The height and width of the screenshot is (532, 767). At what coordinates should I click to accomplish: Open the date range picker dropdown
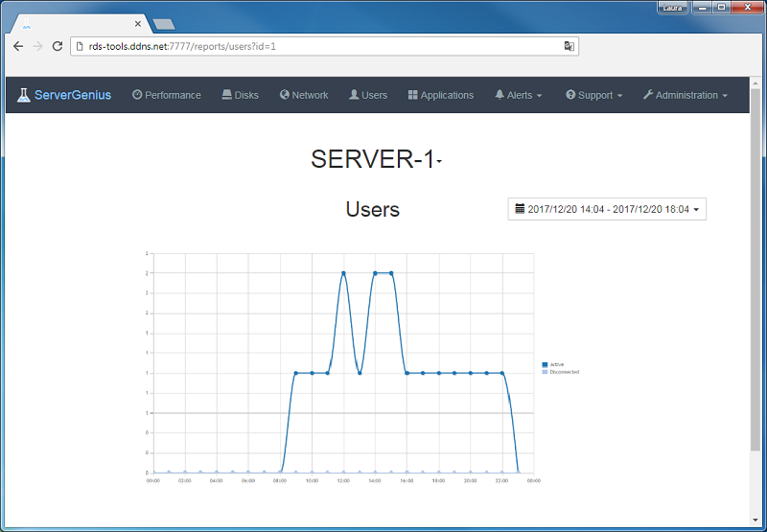tap(607, 209)
